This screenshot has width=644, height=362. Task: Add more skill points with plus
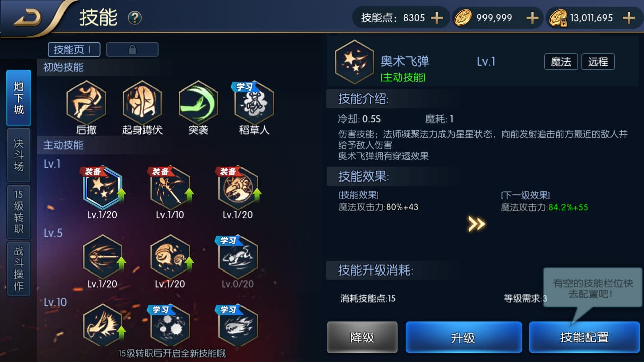tap(437, 18)
